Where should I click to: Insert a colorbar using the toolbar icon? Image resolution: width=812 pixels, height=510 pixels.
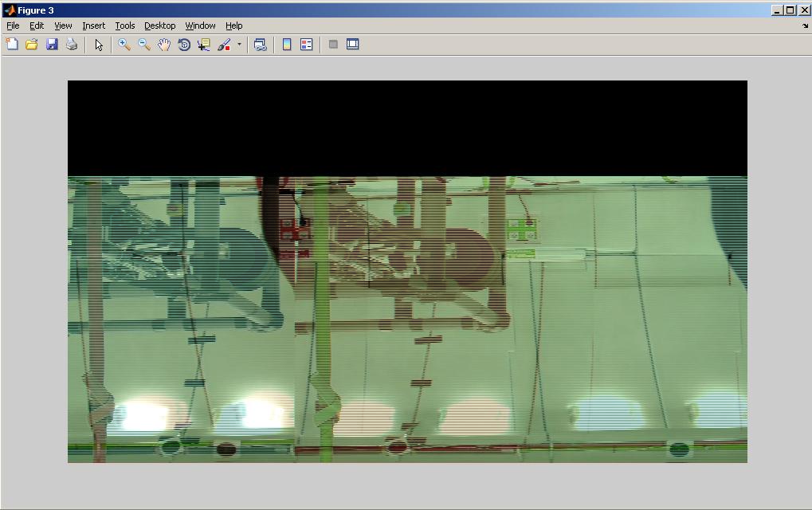[288, 45]
